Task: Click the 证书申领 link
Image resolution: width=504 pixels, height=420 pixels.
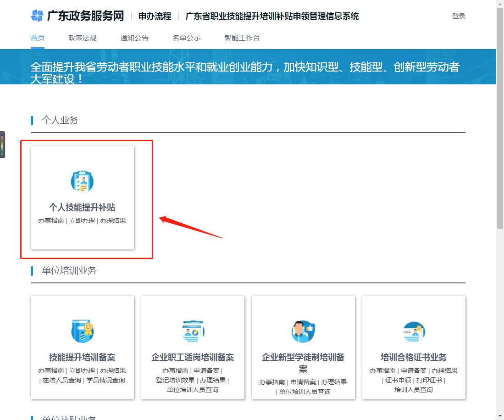Action: pos(398,380)
